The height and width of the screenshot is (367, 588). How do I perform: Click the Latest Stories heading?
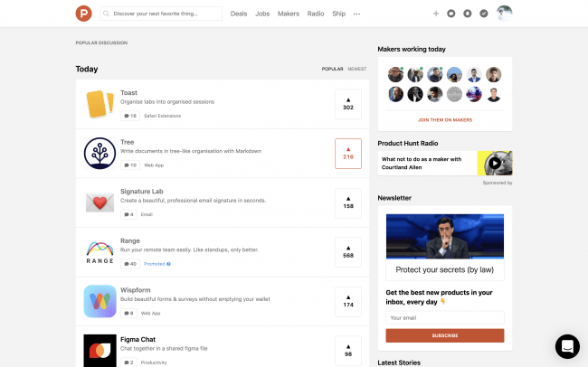pos(399,362)
